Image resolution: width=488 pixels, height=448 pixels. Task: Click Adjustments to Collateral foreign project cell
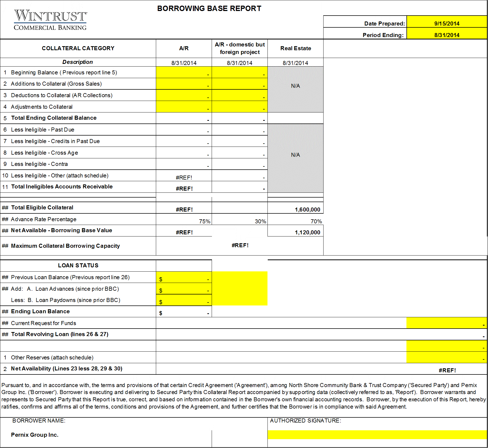click(x=240, y=107)
